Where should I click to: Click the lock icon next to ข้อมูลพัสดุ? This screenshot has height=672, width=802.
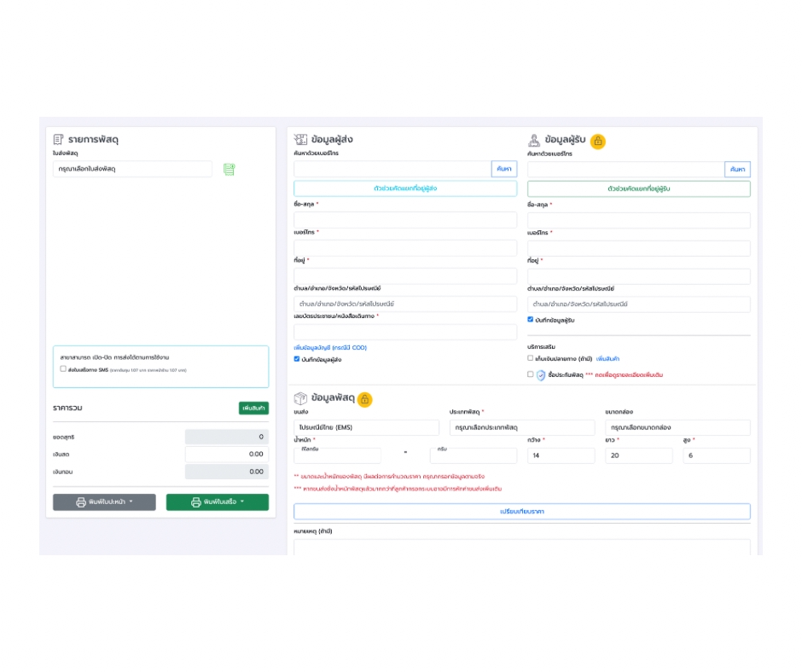(x=364, y=399)
